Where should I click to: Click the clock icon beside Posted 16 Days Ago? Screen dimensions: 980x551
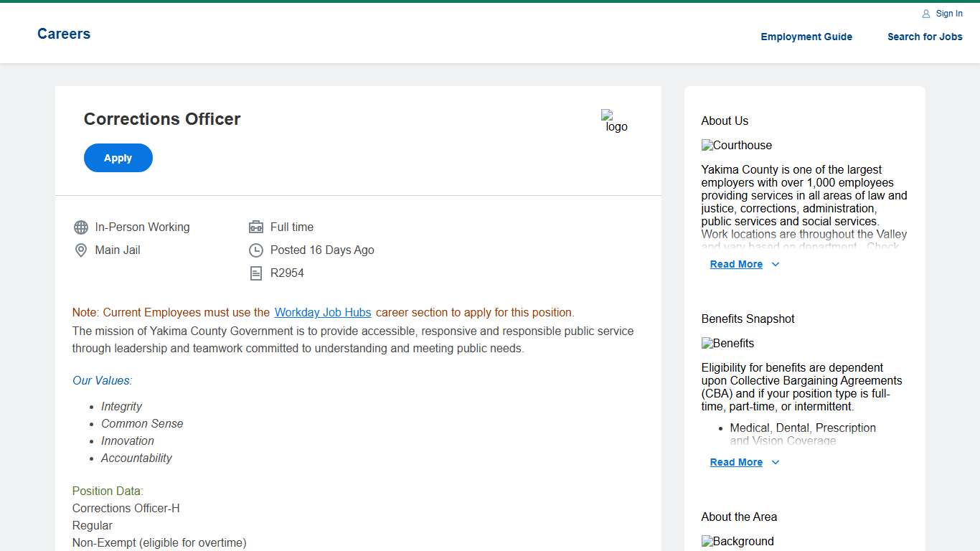256,250
